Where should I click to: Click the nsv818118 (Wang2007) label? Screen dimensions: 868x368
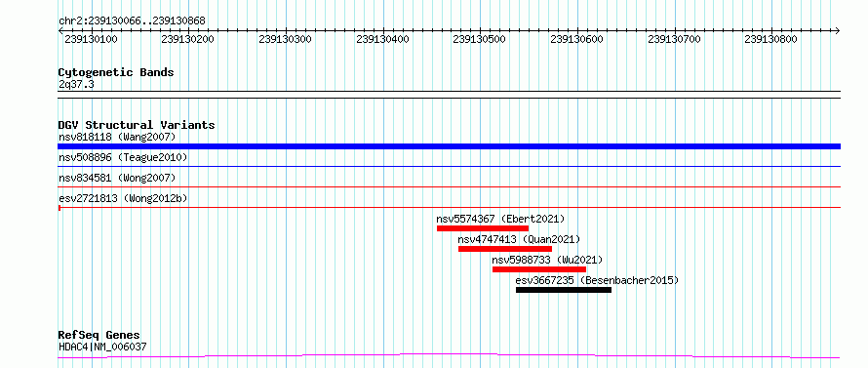point(117,137)
